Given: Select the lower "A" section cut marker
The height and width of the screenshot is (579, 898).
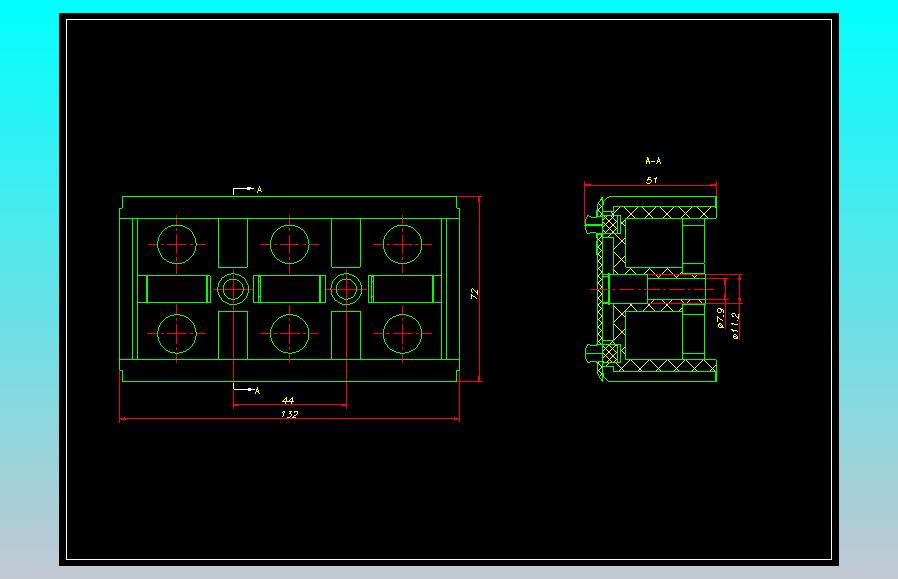Looking at the screenshot, I should pyautogui.click(x=257, y=391).
